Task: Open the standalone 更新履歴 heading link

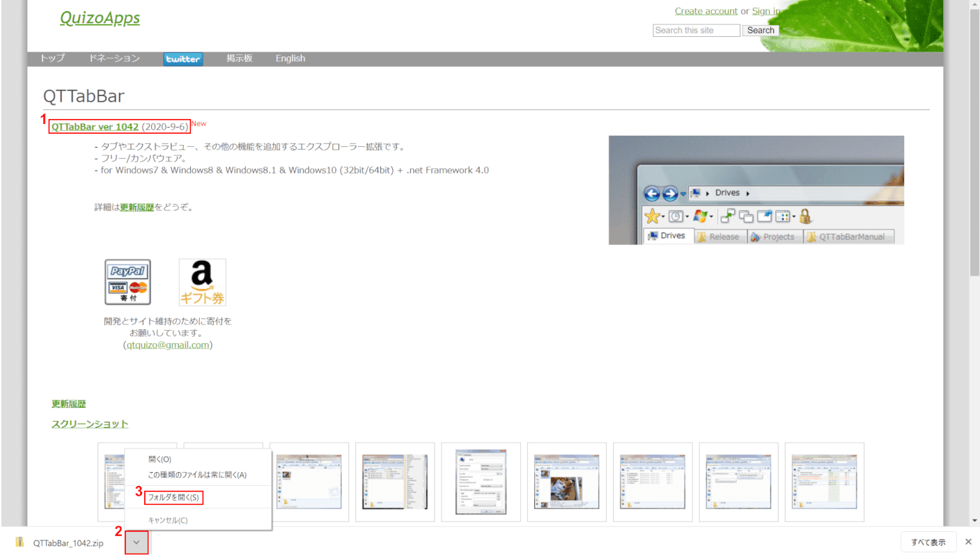Action: (69, 404)
